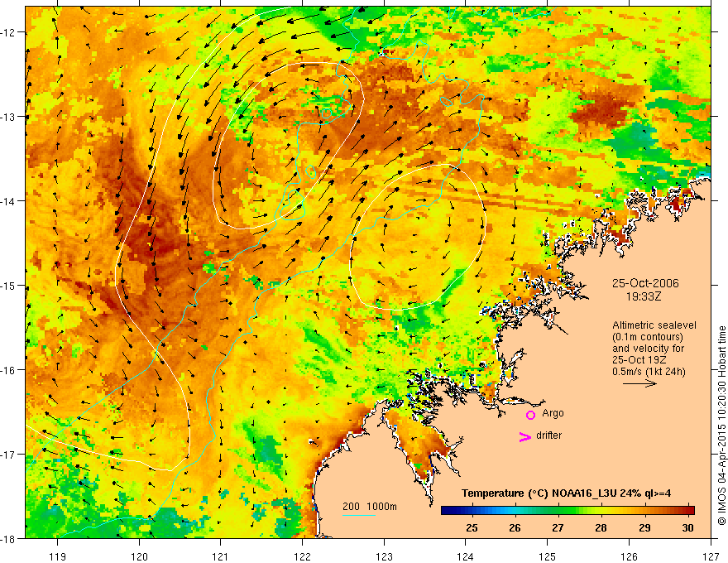Click the '200 1000m' depth legend label
This screenshot has height=563, width=728.
pos(370,507)
